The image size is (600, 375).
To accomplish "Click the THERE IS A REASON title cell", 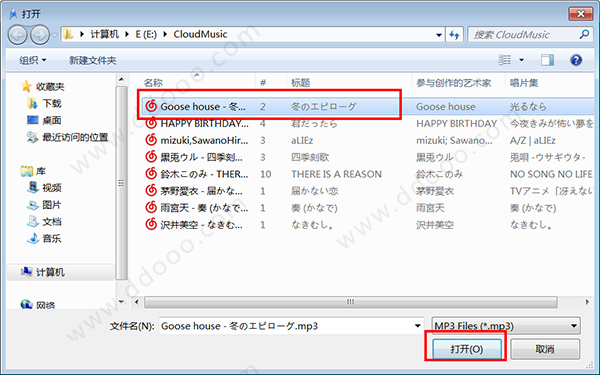I will point(336,174).
